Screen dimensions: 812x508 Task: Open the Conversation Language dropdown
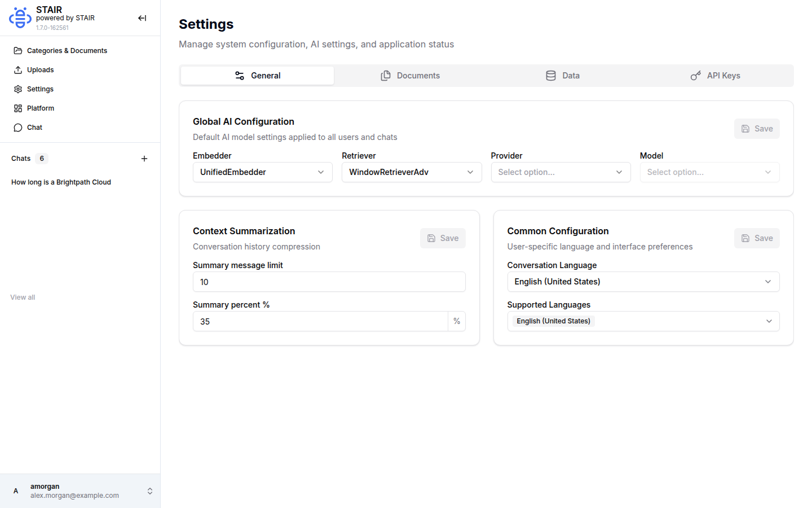tap(643, 282)
